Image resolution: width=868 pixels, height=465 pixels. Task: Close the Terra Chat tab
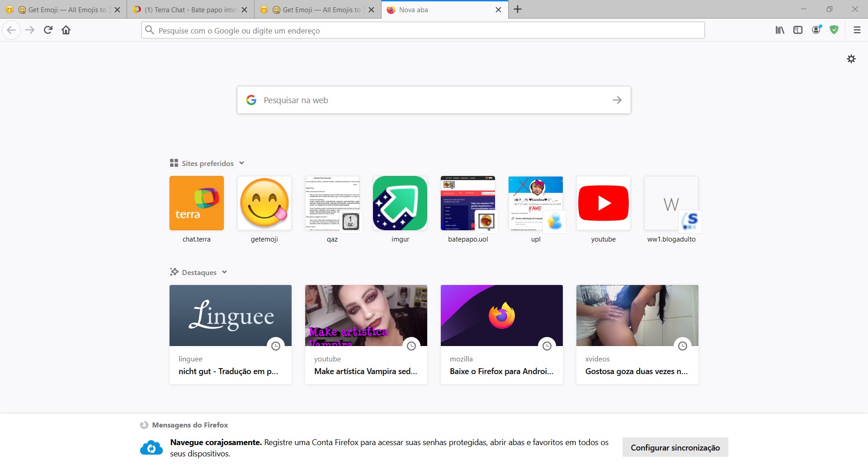coord(244,9)
